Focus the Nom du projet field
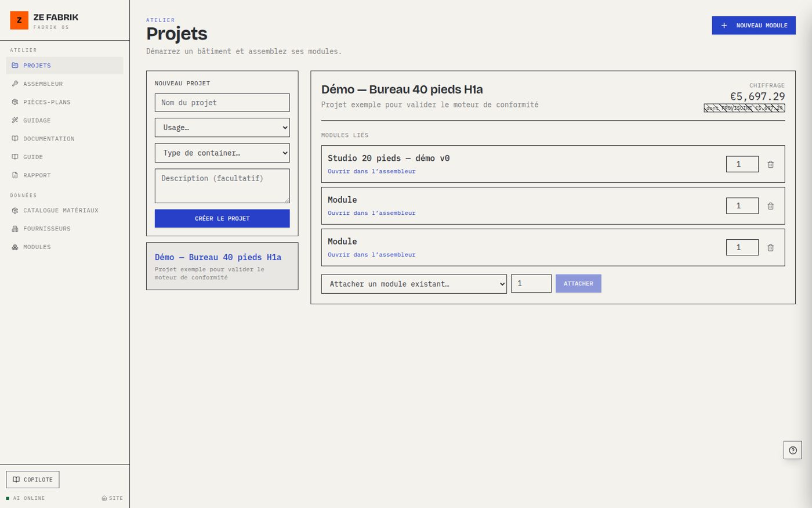The image size is (812, 508). (x=222, y=103)
